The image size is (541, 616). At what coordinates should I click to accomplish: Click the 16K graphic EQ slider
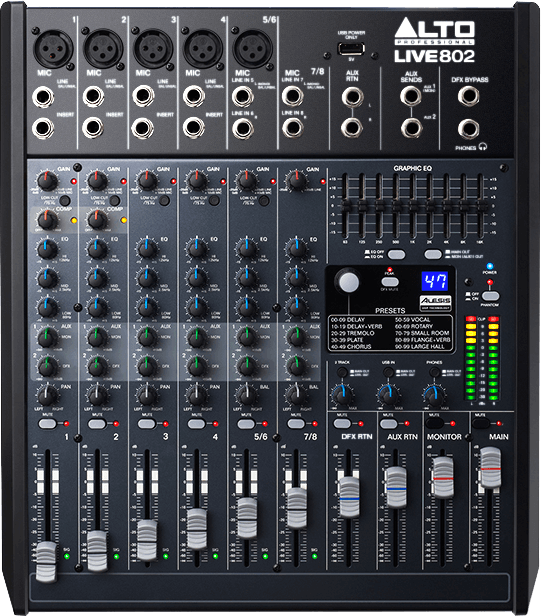tap(480, 205)
